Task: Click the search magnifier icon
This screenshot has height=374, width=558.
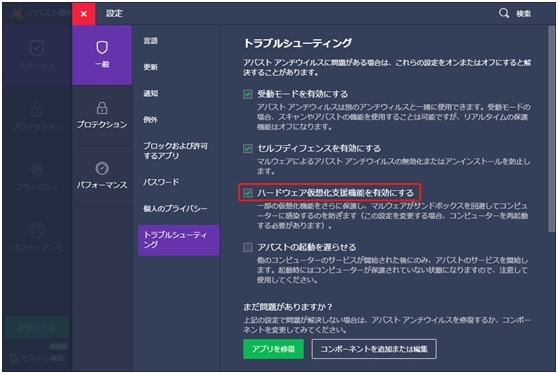Action: (x=504, y=13)
